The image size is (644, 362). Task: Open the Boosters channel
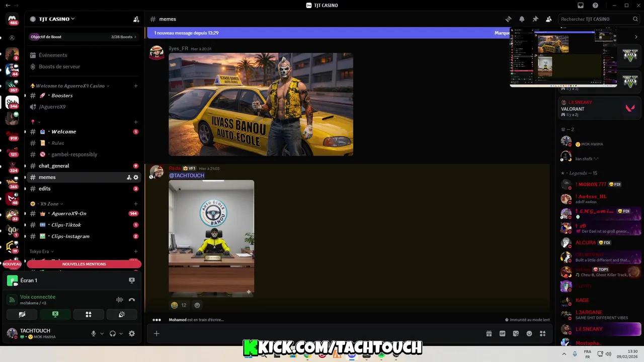click(x=83, y=96)
